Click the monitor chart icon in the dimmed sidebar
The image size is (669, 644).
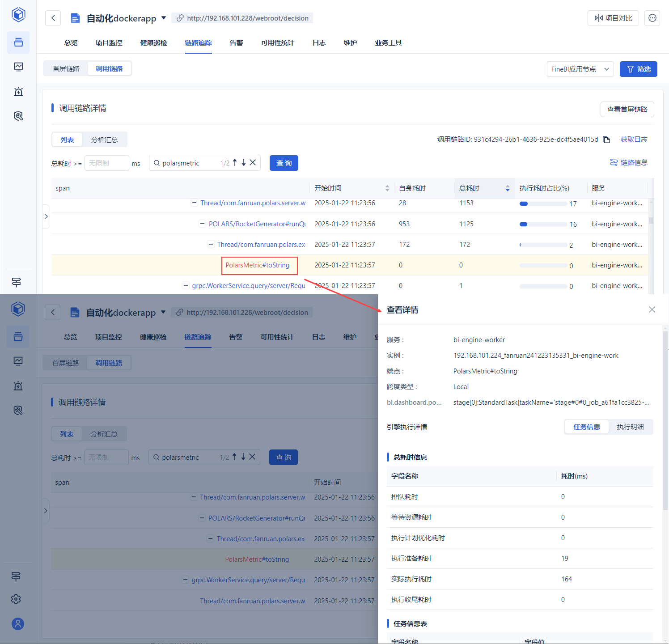click(x=18, y=361)
